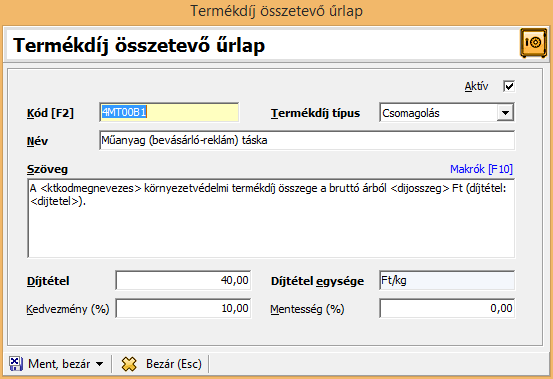Click the Aktív label text
The height and width of the screenshot is (379, 553).
click(476, 86)
